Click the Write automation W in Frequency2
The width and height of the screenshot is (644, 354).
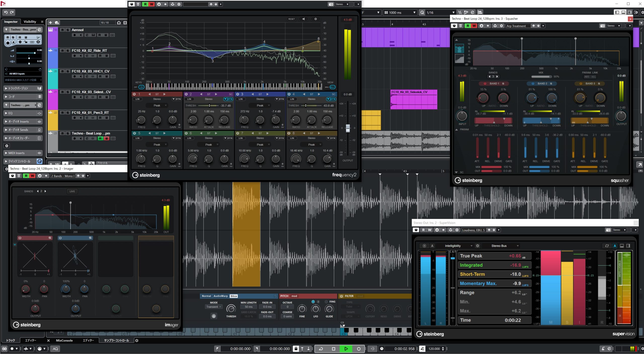151,4
